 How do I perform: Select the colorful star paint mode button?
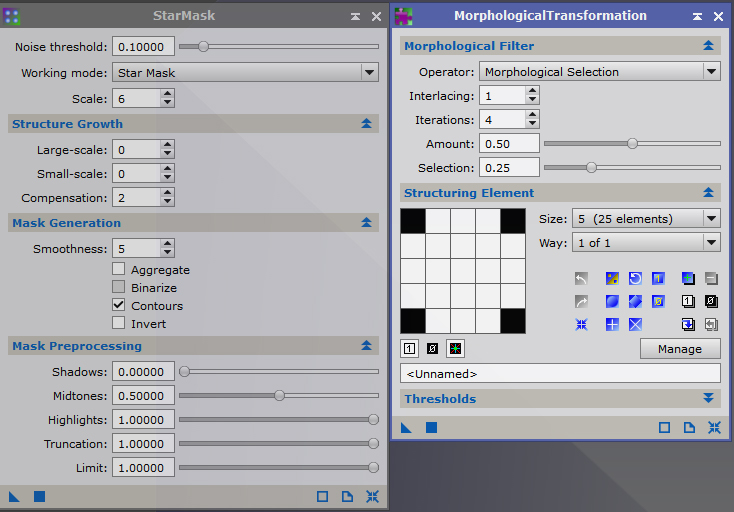tap(455, 349)
